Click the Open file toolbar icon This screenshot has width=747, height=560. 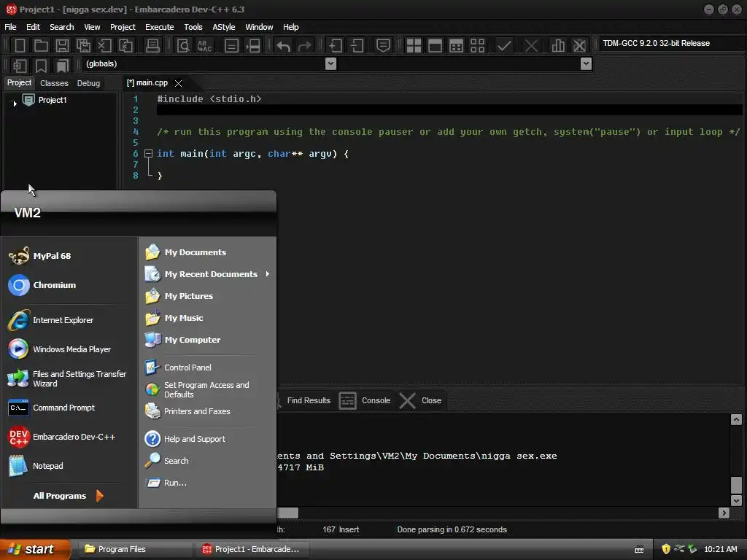(41, 46)
